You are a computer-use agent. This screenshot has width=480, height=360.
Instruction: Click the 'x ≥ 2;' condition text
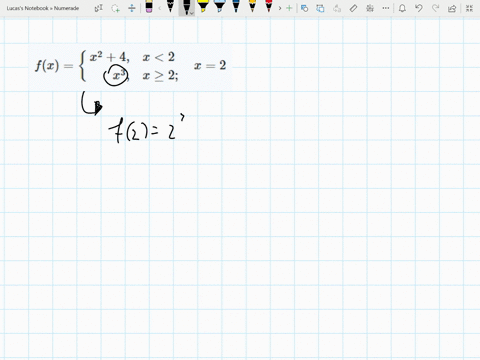[x=161, y=76]
